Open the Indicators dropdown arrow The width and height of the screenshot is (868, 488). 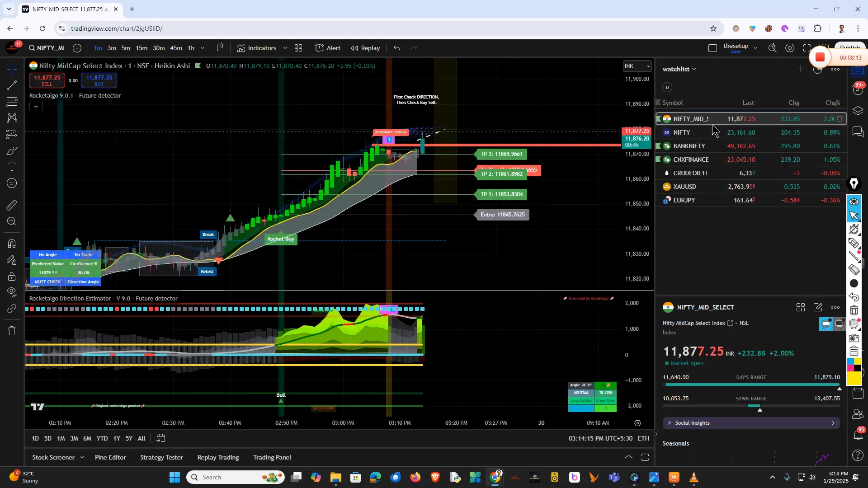[285, 48]
